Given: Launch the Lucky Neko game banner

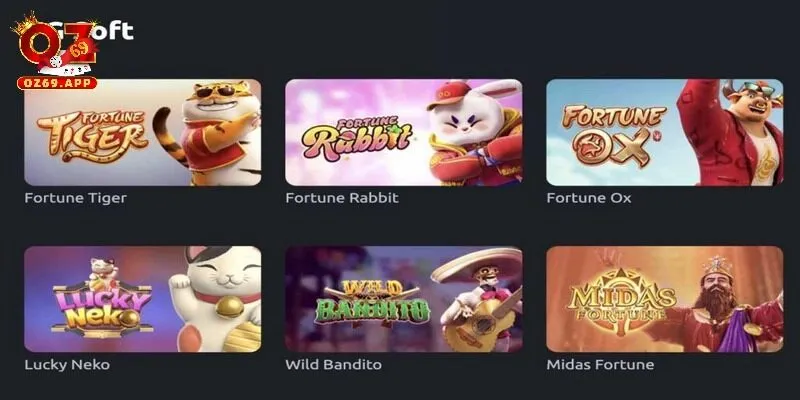Looking at the screenshot, I should click(142, 299).
